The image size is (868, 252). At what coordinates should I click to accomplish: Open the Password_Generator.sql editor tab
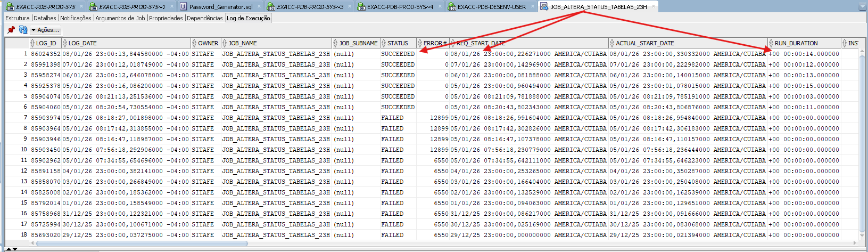221,7
